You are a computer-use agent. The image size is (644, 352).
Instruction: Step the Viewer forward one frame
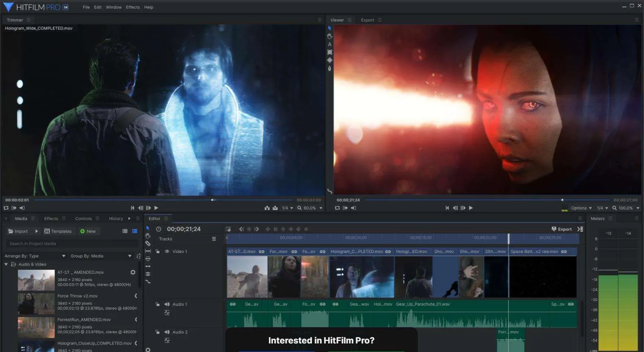(x=463, y=208)
